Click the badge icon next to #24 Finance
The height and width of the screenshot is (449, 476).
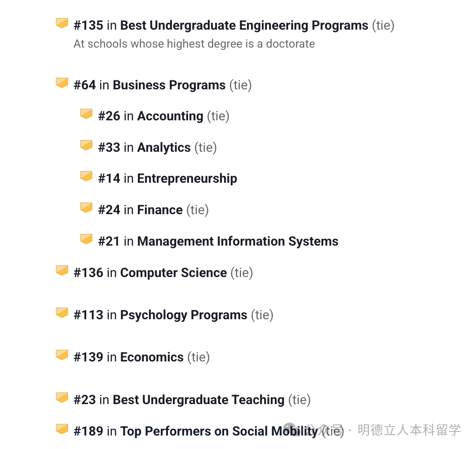point(86,207)
